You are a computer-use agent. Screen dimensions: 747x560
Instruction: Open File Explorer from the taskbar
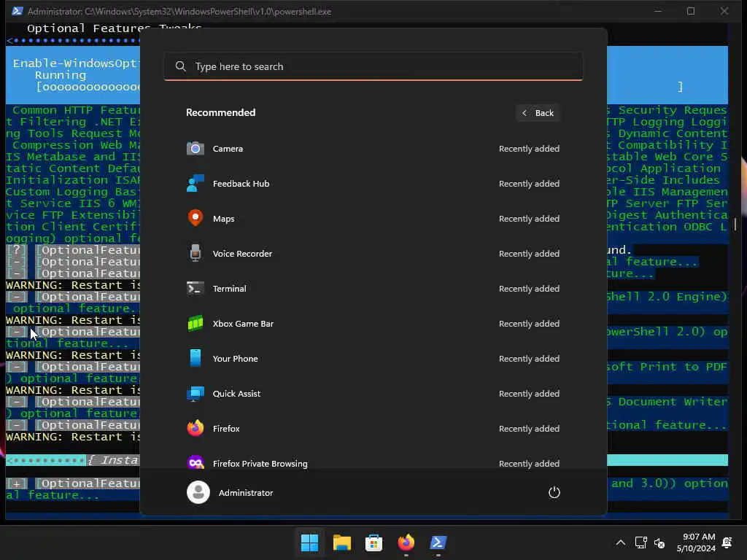tap(341, 542)
